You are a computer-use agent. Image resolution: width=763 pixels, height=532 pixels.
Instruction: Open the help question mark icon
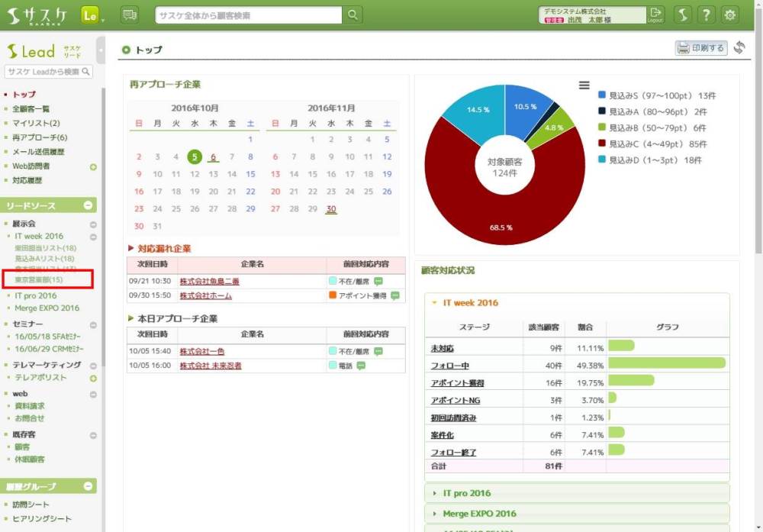pyautogui.click(x=707, y=15)
